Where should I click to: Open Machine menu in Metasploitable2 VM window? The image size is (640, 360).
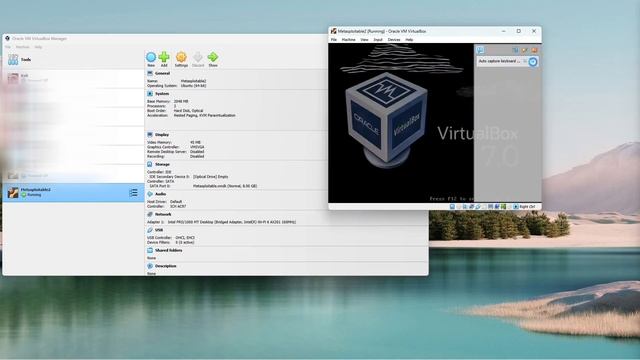click(349, 40)
